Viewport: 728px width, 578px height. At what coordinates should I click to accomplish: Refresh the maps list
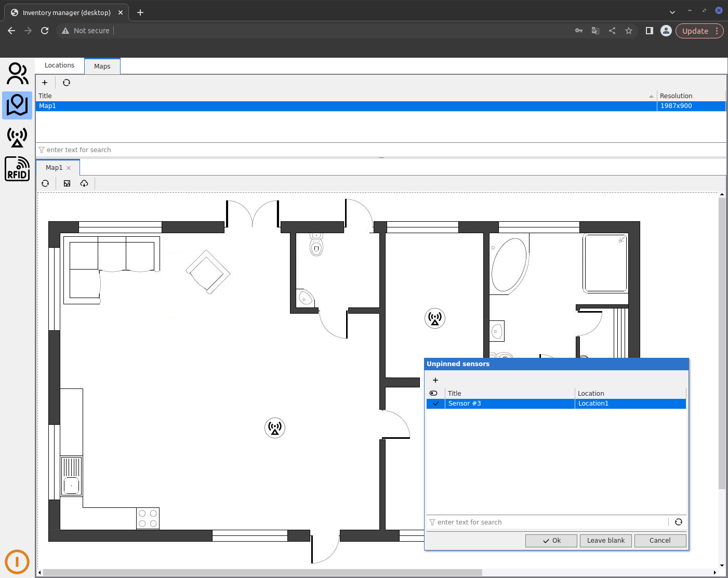pos(67,83)
